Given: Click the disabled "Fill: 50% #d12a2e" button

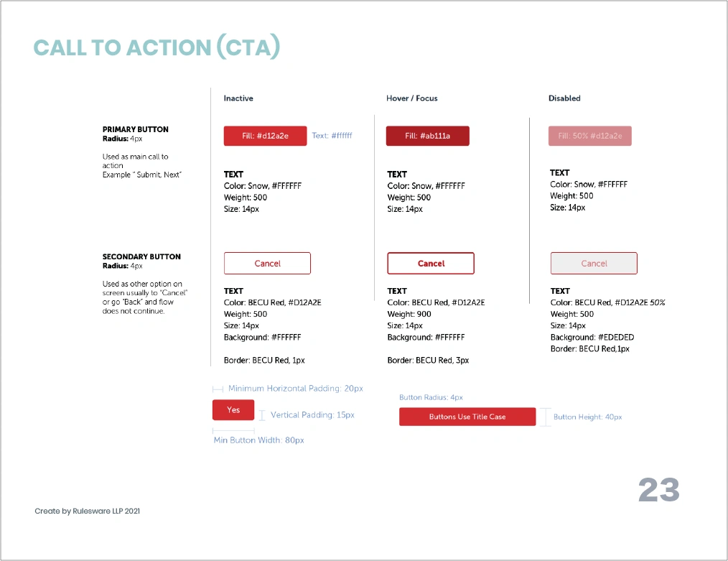Looking at the screenshot, I should pos(589,136).
